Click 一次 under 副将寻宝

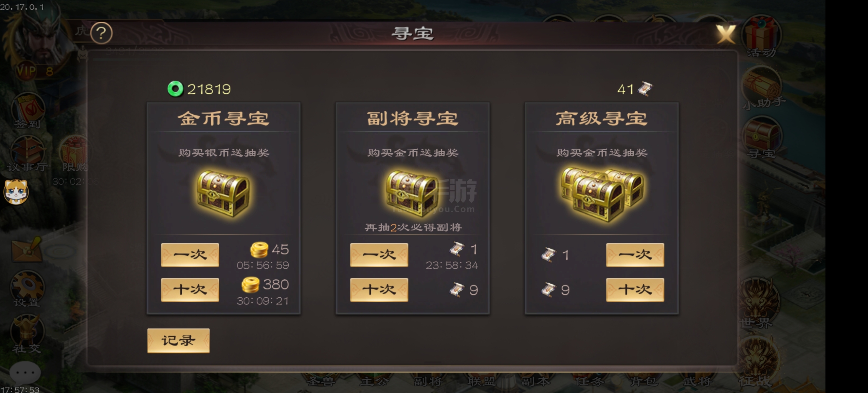click(x=379, y=255)
